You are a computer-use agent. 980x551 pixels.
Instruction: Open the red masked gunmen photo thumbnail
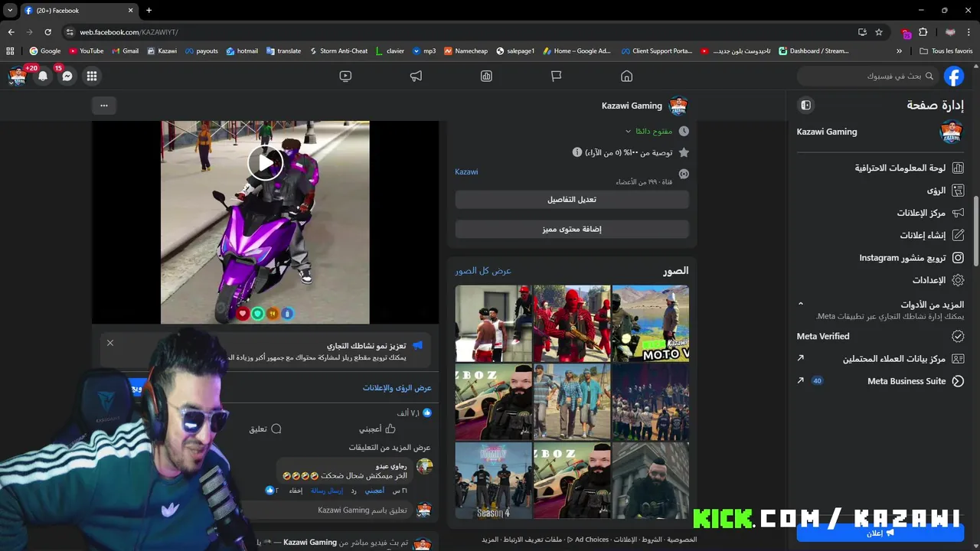[x=572, y=323]
